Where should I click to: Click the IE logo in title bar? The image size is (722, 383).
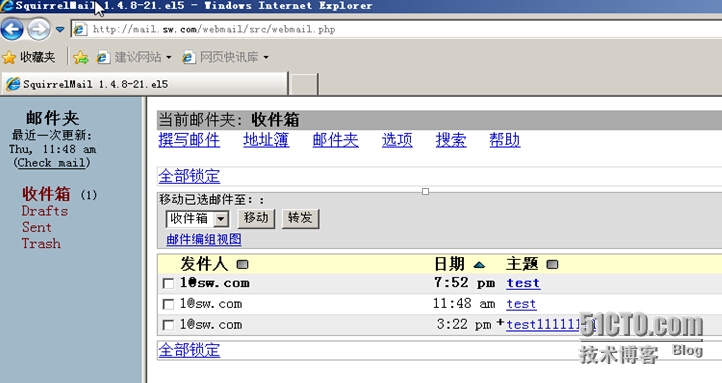[6, 6]
